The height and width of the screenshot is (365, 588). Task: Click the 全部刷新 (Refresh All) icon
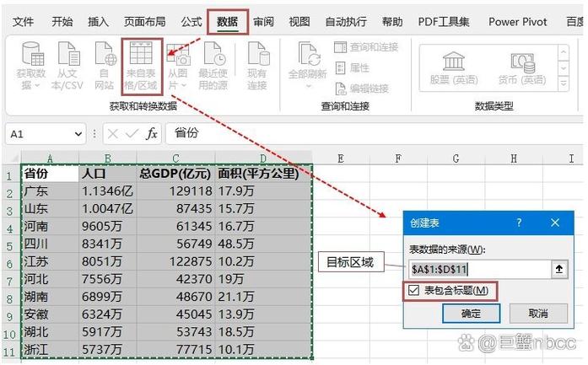[x=309, y=54]
